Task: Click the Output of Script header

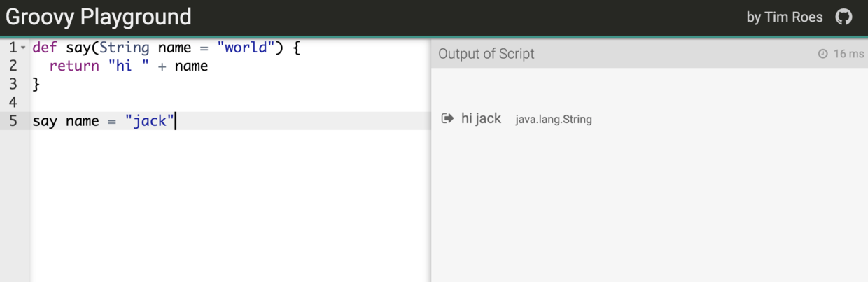Action: point(486,54)
